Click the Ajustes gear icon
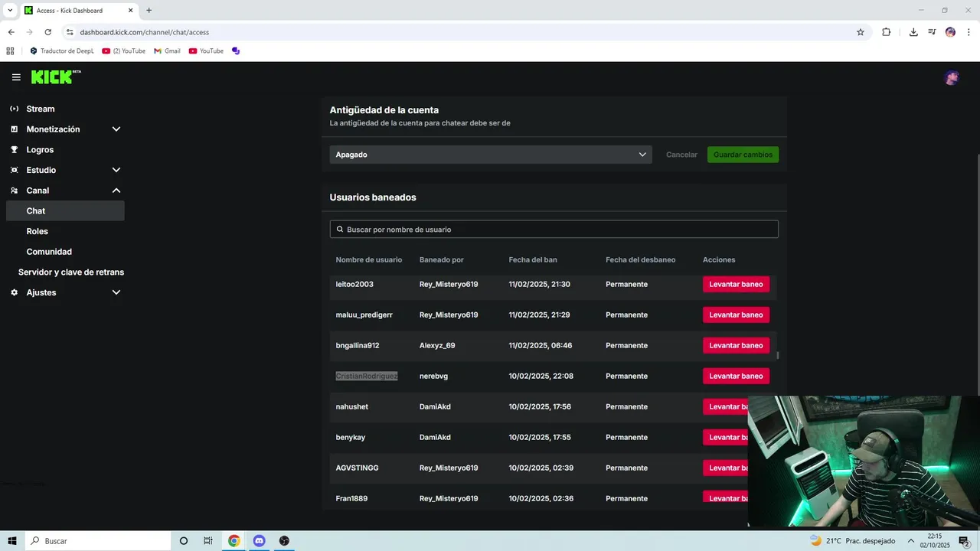 [x=14, y=292]
